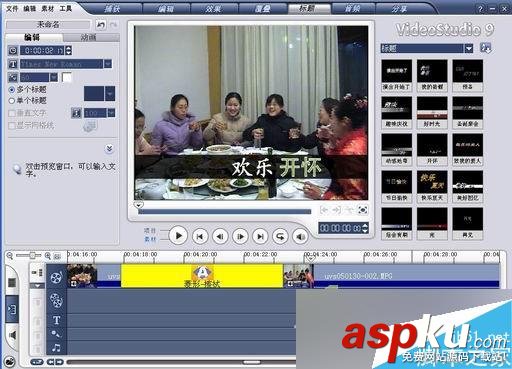Screen dimensions: 512x369
Task: Select the video track film reel icon
Action: point(56,277)
